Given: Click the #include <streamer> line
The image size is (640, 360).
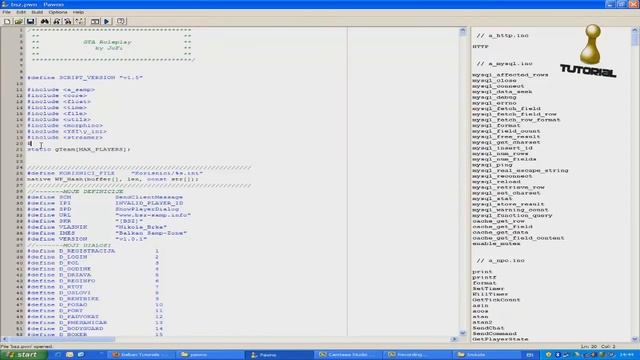Looking at the screenshot, I should (65, 138).
